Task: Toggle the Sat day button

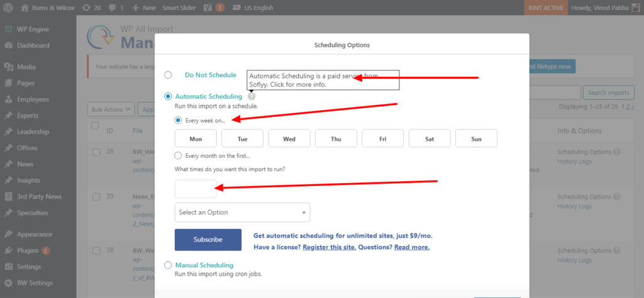Action: [430, 138]
